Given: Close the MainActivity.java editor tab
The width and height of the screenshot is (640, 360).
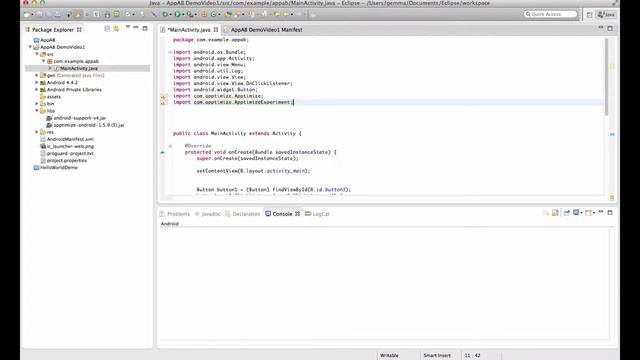Looking at the screenshot, I should pos(216,29).
